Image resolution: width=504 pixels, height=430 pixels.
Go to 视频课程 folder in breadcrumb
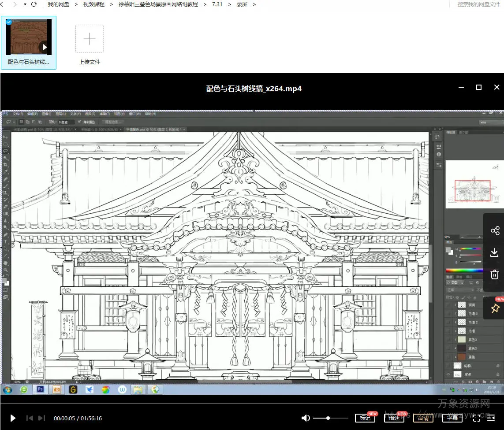pos(93,4)
